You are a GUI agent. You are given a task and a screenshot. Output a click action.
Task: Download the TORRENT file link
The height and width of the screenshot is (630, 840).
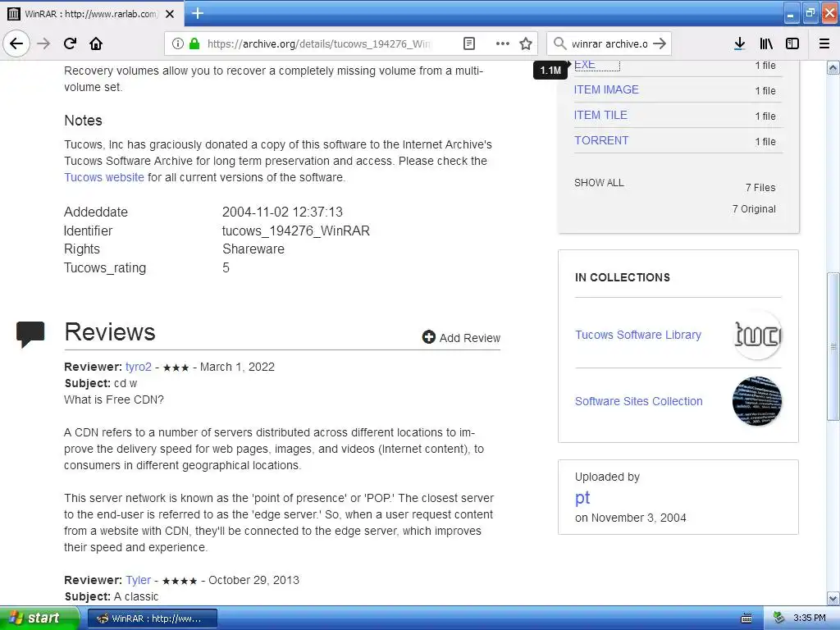(601, 140)
